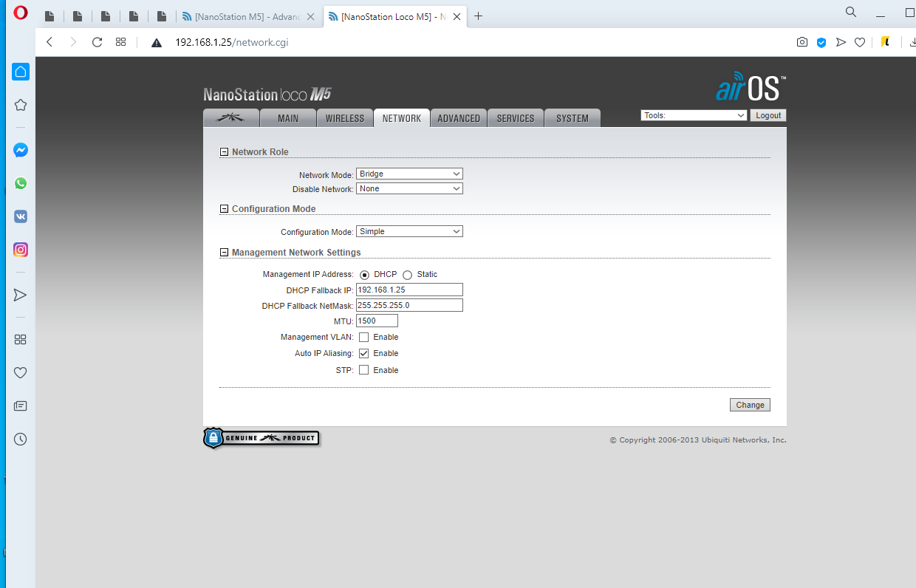Uncheck the Auto IP Aliasing checkbox

coord(364,353)
